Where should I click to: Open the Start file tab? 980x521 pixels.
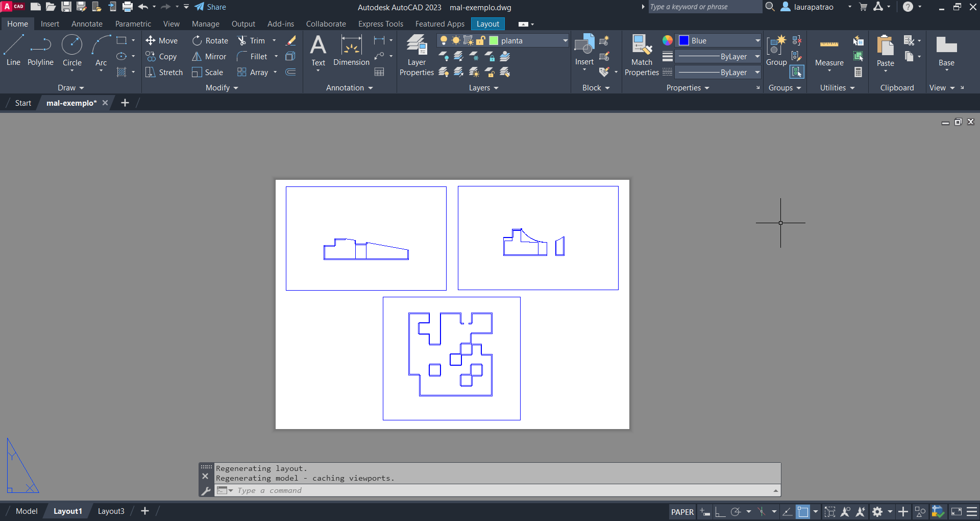(23, 103)
